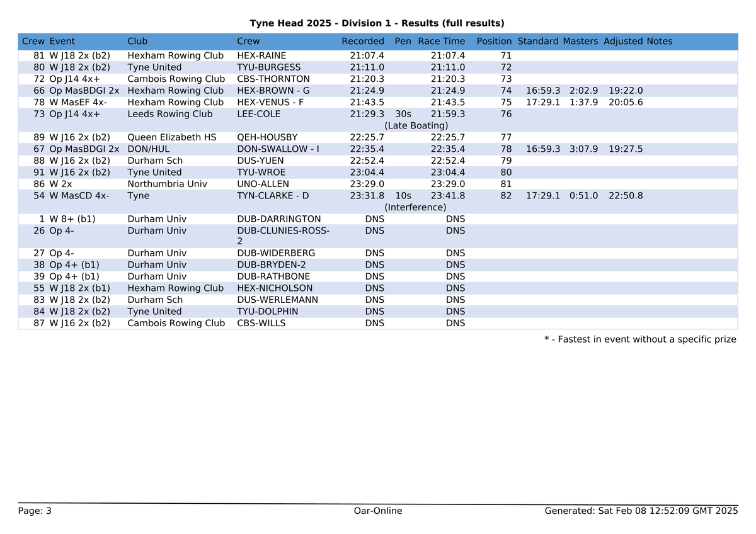Click the '(Late Boating)' penalty note
The width and height of the screenshot is (756, 534).
tap(416, 126)
